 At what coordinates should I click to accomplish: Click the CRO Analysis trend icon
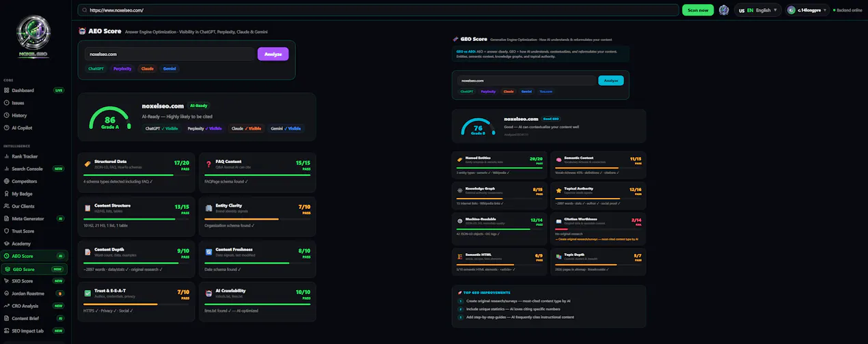click(x=7, y=306)
